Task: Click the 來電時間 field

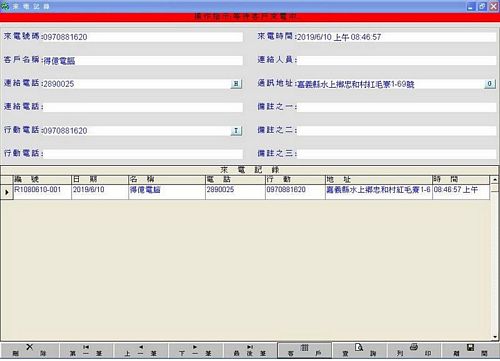Action: [x=396, y=37]
